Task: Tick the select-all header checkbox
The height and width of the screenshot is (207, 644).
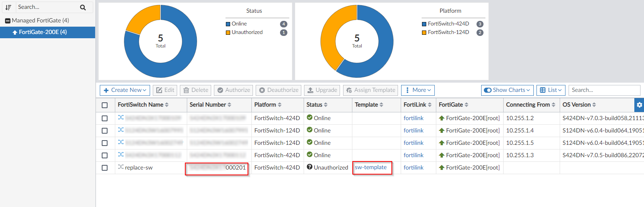Action: click(104, 105)
